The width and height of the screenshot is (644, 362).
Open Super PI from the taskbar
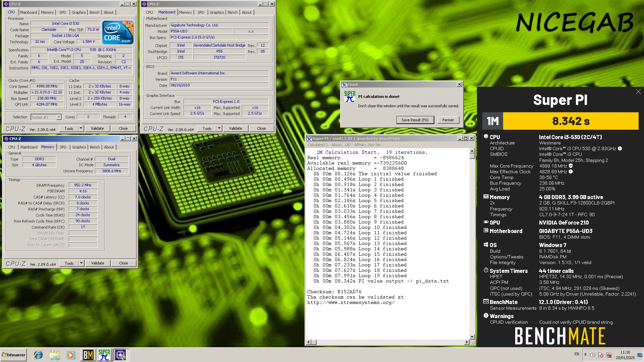(104, 355)
